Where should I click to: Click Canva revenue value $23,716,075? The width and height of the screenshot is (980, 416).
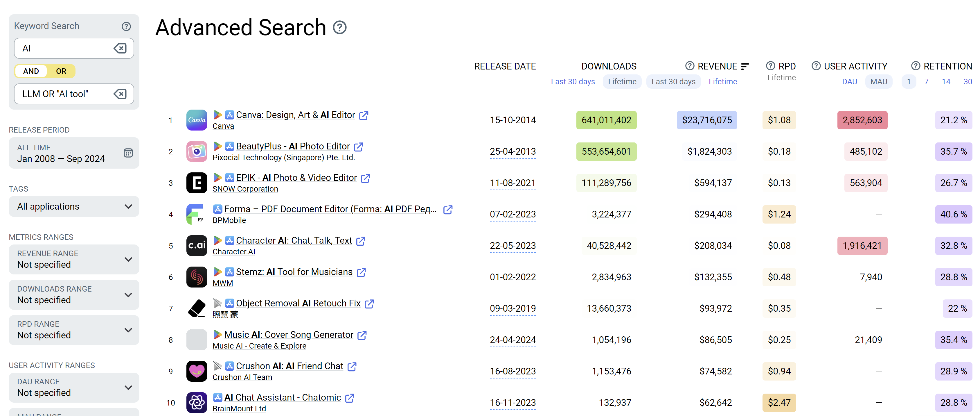click(707, 120)
